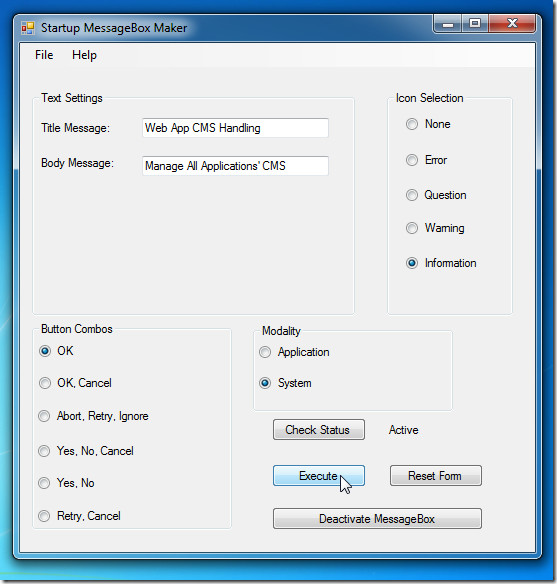
Task: Click the Reset Form button
Action: 436,476
